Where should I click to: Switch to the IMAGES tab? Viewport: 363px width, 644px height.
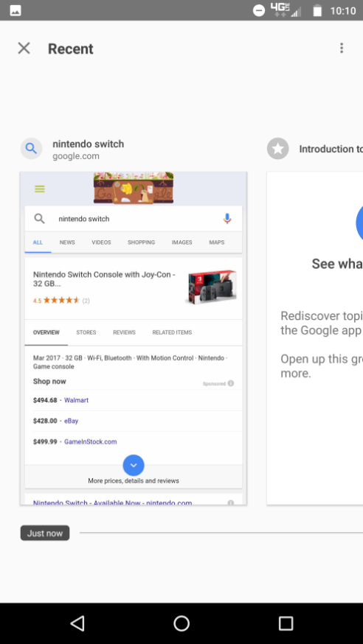click(181, 242)
